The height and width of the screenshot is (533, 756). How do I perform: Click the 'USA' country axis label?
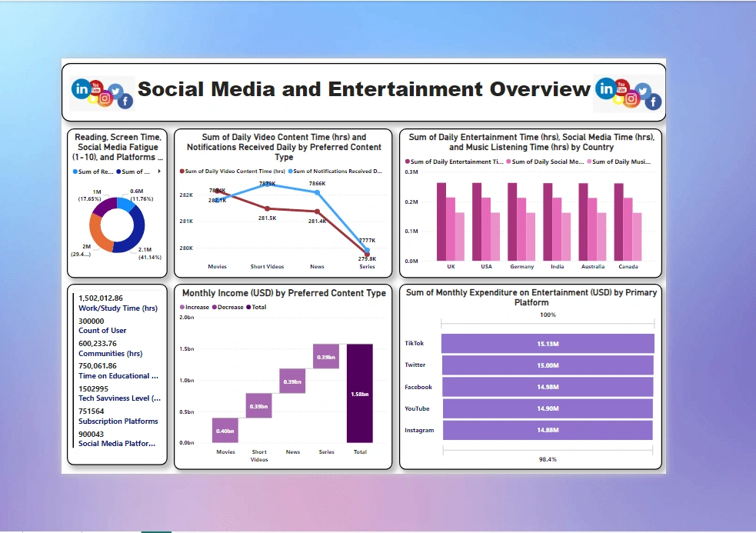487,266
